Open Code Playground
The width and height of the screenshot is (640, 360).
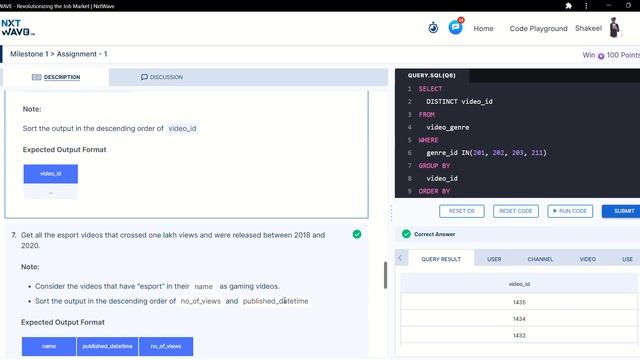point(538,29)
